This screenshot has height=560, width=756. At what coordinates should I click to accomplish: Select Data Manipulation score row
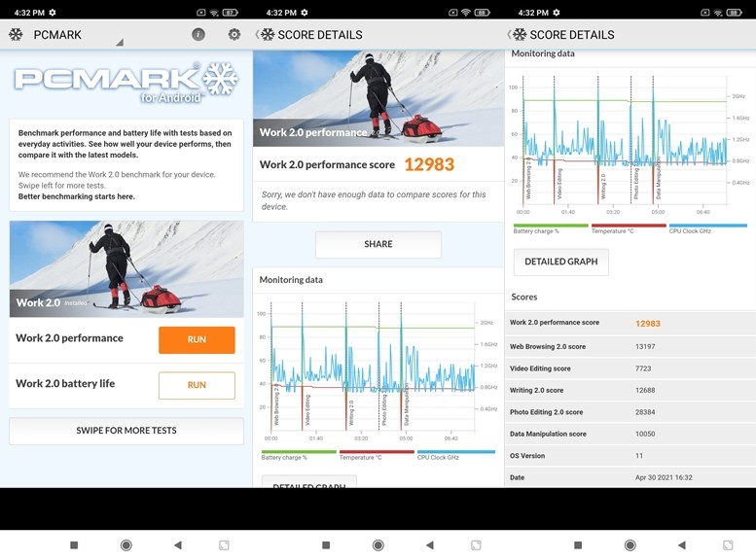630,434
